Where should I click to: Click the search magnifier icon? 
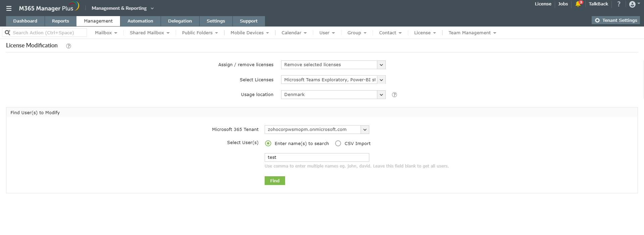[x=7, y=33]
